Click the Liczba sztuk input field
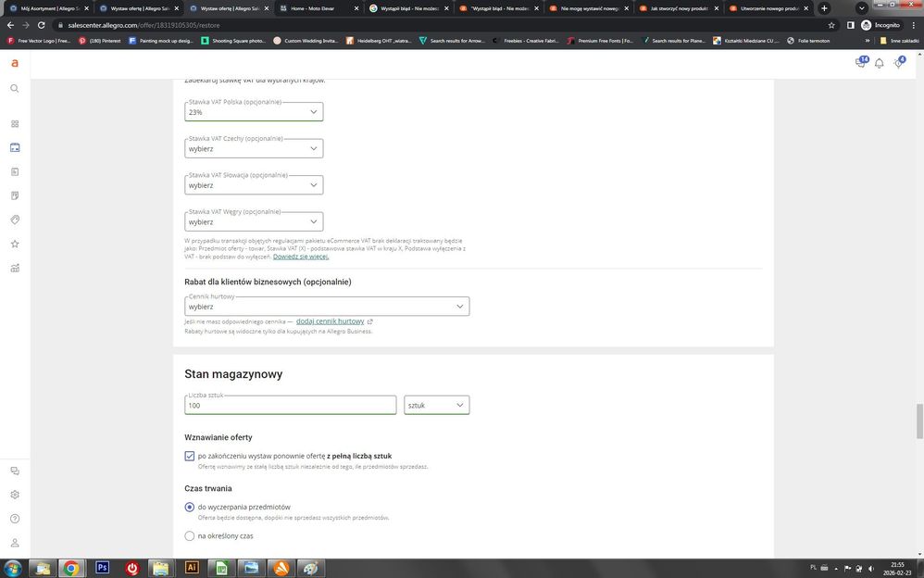 point(290,406)
